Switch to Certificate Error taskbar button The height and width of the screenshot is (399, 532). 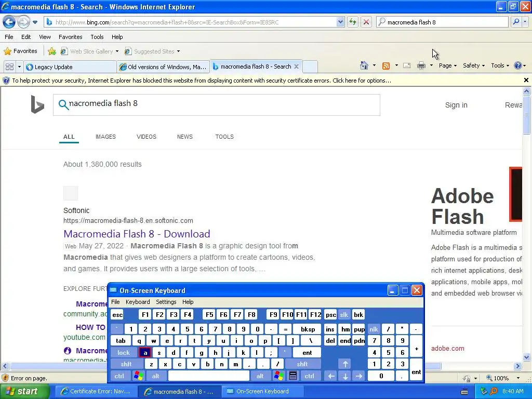pyautogui.click(x=96, y=391)
